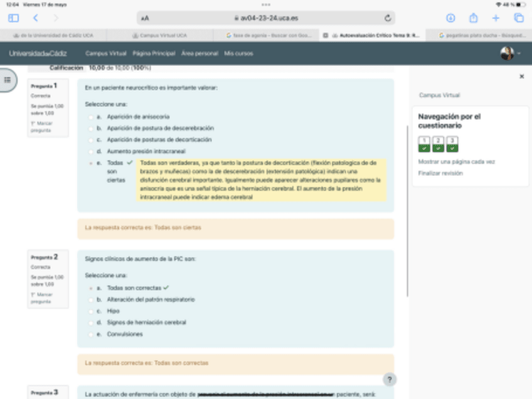The height and width of the screenshot is (399, 532).
Task: Tap the three-dot multitasking indicator
Action: pos(266,5)
